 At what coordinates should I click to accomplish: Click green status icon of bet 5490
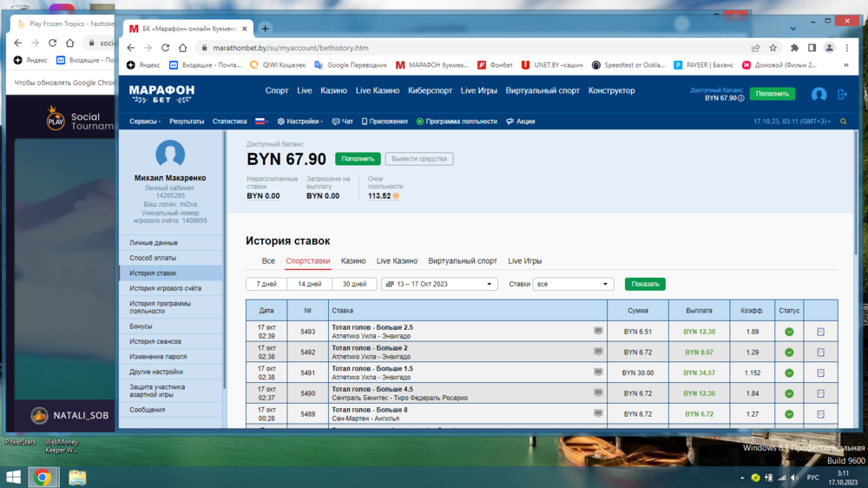789,393
